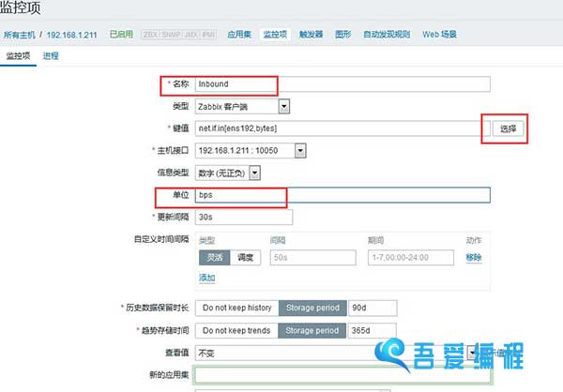Click 移除 to remove the interval
Viewport: 563px width, 392px height.
click(x=474, y=257)
